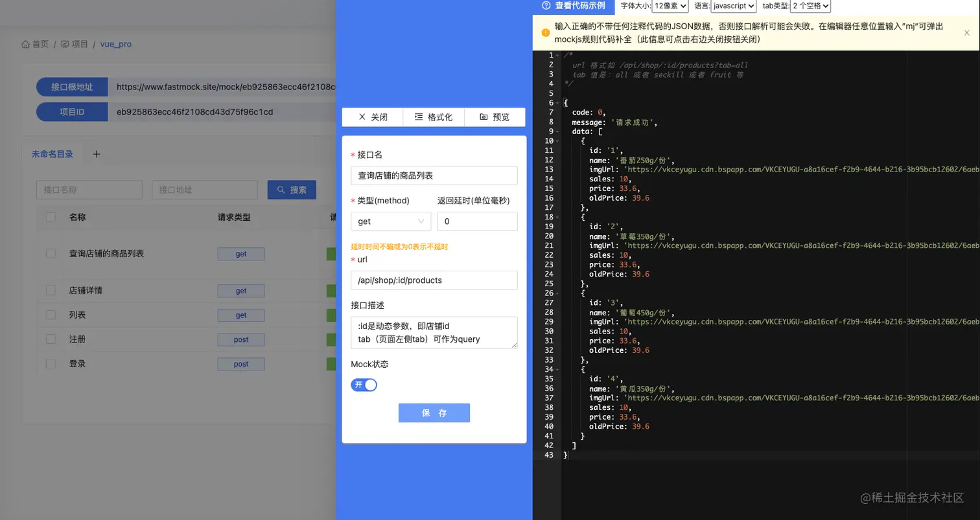
Task: Toggle the table header select-all checkbox
Action: point(51,217)
